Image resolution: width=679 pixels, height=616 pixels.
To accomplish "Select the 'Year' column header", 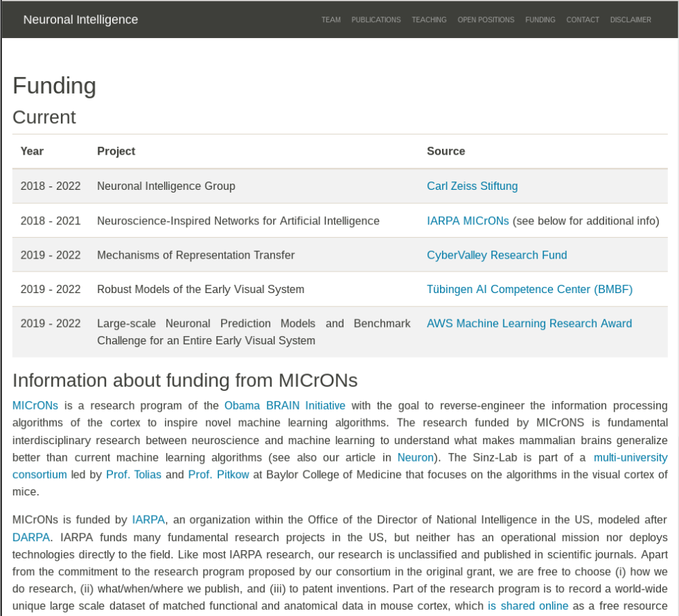I will coord(32,151).
